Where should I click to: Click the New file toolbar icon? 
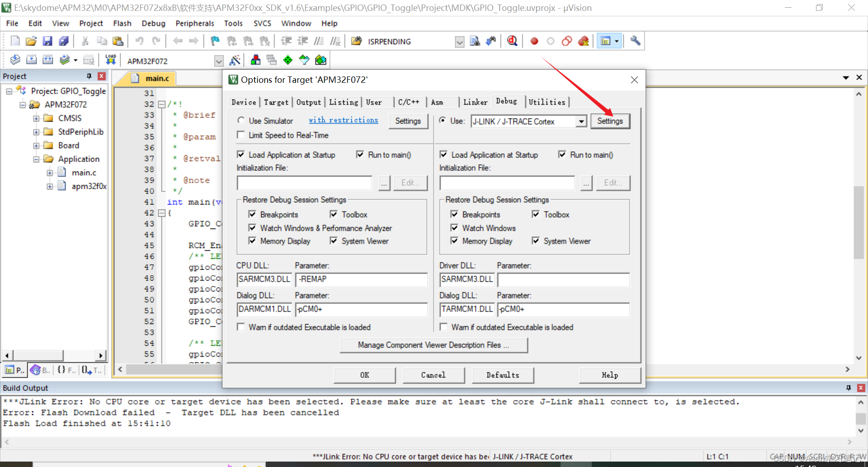[x=15, y=41]
